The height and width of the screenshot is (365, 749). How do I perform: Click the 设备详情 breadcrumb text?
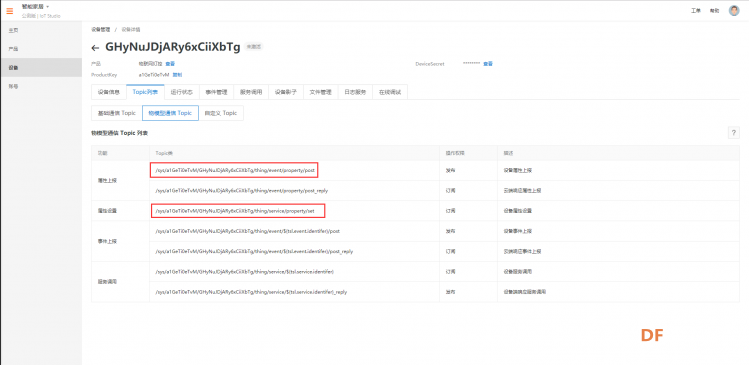131,29
